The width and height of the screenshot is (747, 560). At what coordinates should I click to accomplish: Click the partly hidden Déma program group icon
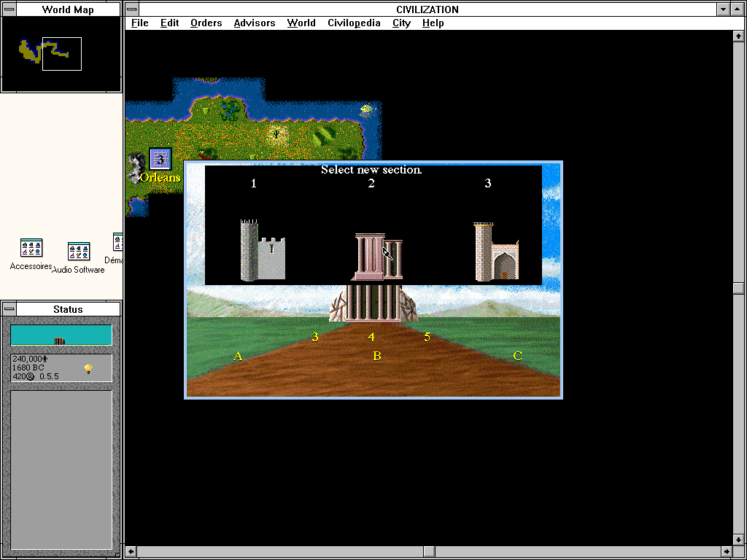(x=117, y=242)
